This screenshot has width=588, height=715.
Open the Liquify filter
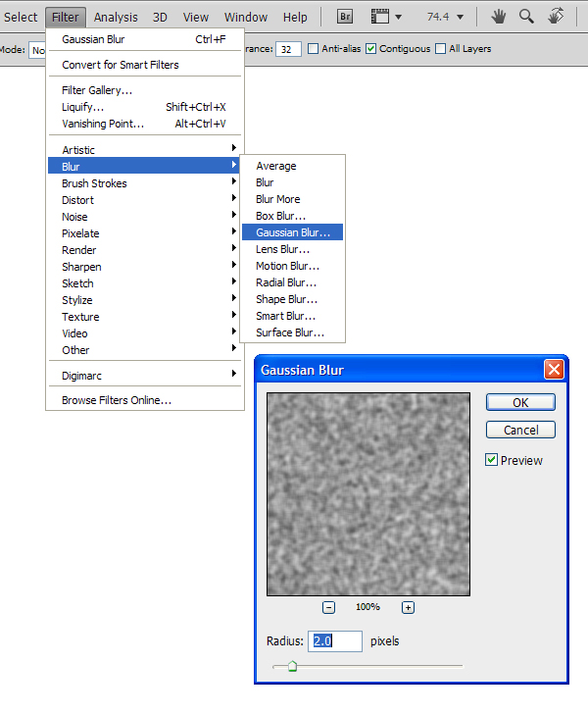pos(145,107)
